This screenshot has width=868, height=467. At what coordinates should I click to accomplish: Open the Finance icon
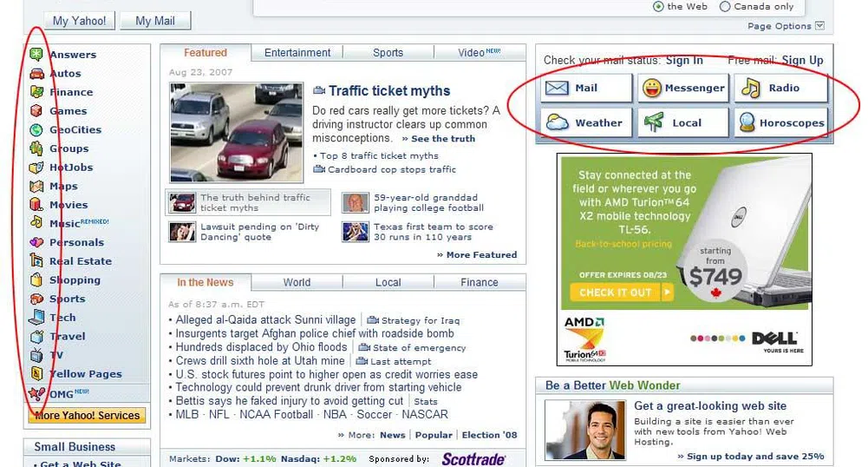tap(36, 92)
